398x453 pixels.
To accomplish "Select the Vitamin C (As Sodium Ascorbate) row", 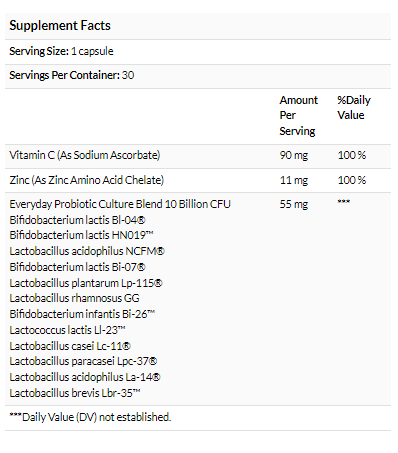I will click(198, 156).
